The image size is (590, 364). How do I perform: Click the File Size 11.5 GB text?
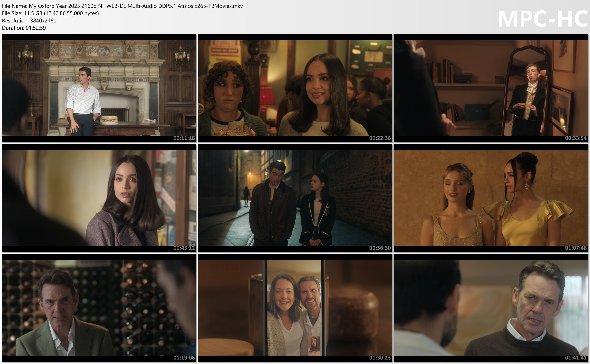[50, 13]
